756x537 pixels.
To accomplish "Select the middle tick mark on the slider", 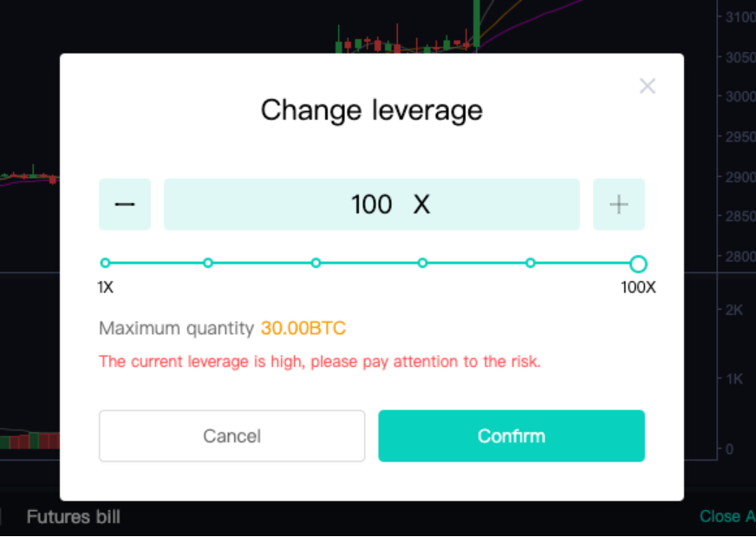I will pyautogui.click(x=316, y=263).
